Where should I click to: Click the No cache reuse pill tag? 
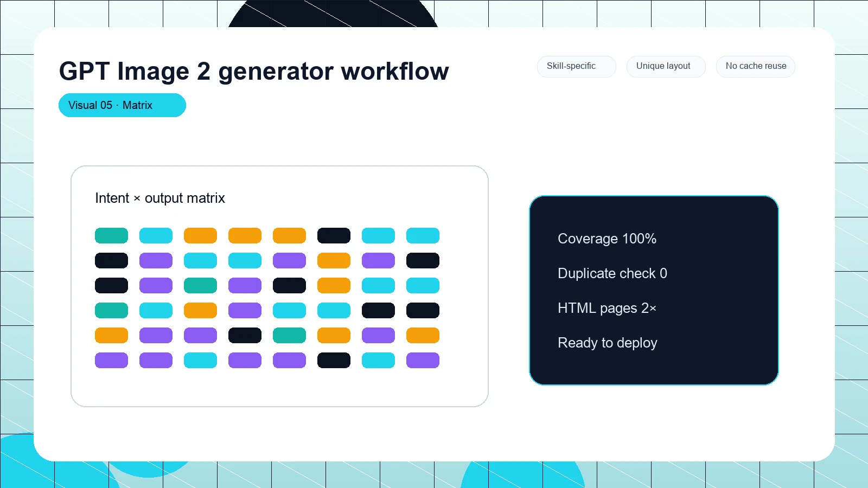pyautogui.click(x=756, y=66)
